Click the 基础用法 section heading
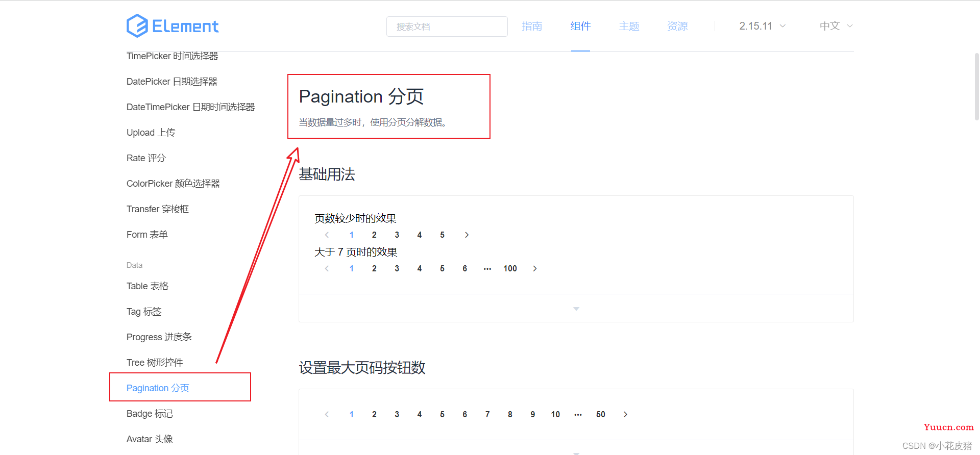Viewport: 980px width, 455px height. tap(327, 174)
